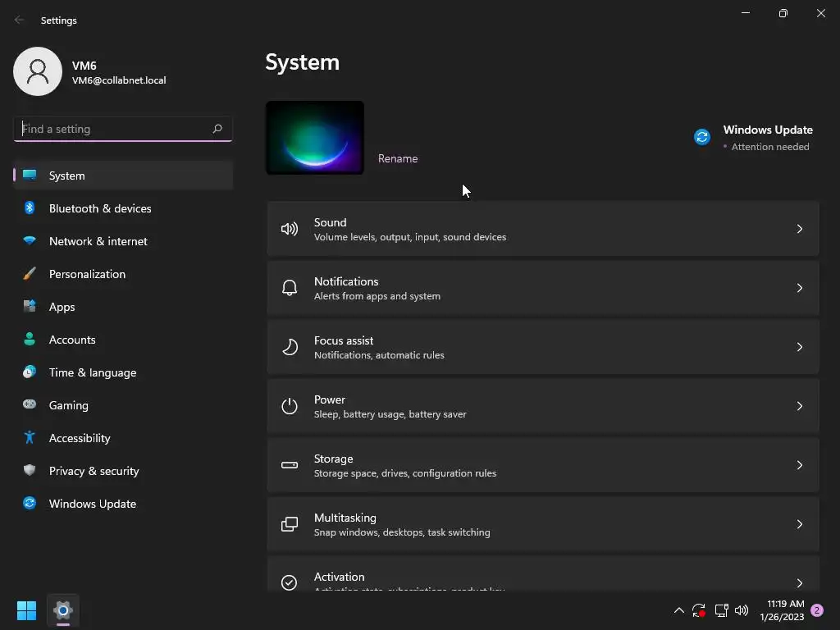Viewport: 840px width, 630px height.
Task: Go to Gaming settings
Action: [x=123, y=405]
